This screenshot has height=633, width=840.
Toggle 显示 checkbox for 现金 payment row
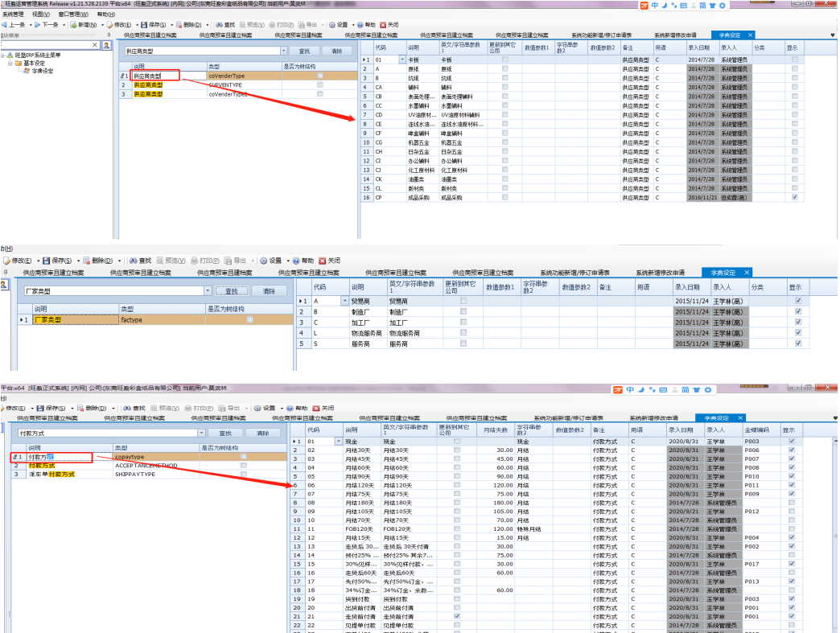[792, 442]
